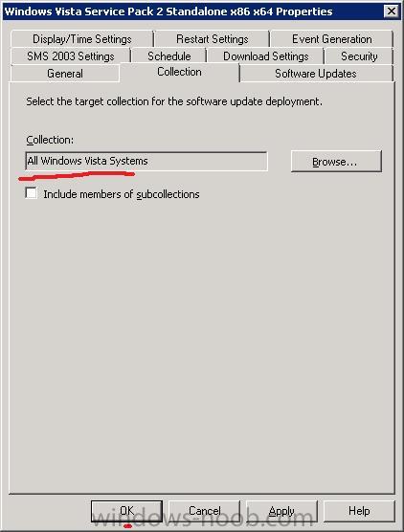Switch to the Restart Settings tab
This screenshot has height=532, width=404.
(213, 39)
